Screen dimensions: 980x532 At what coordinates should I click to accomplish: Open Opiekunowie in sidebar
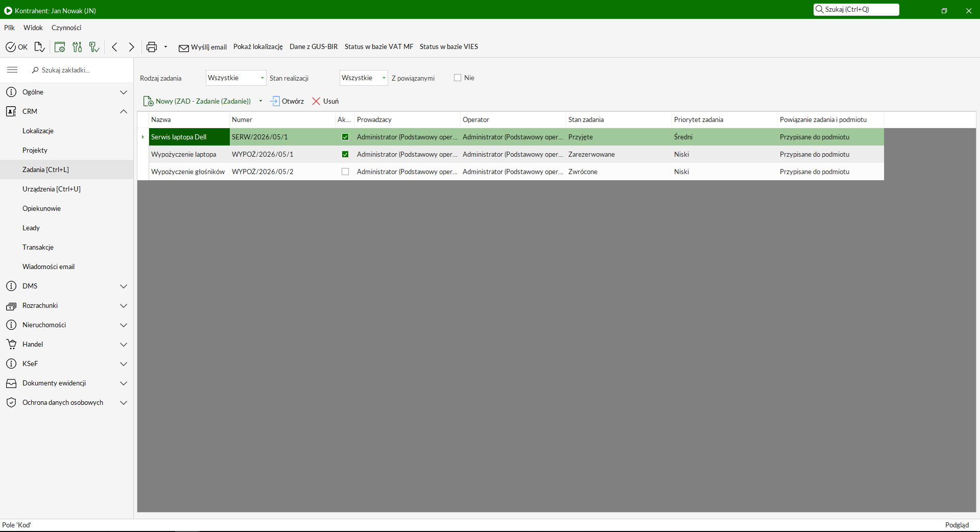41,208
